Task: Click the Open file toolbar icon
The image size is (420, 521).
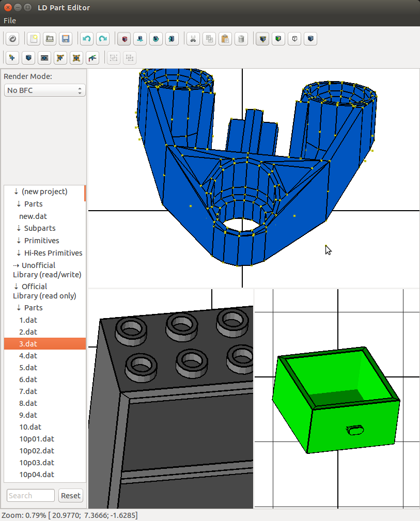Action: tap(49, 39)
